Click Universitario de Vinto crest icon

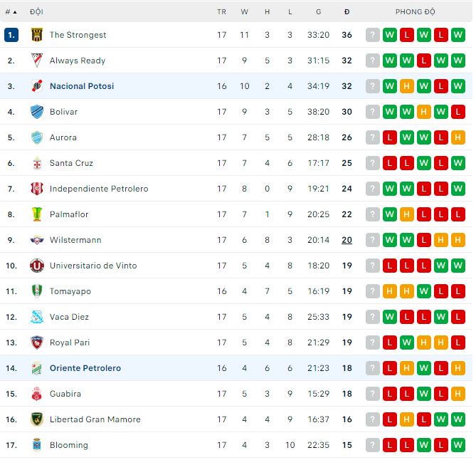pyautogui.click(x=37, y=266)
